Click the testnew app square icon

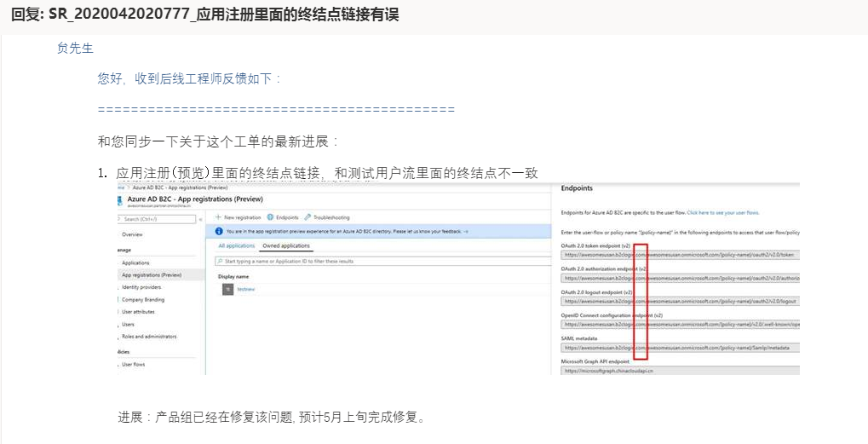(227, 289)
